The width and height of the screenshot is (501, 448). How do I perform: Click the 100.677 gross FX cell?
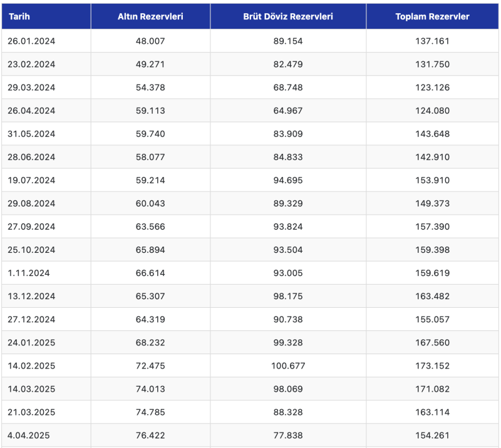[x=288, y=365]
